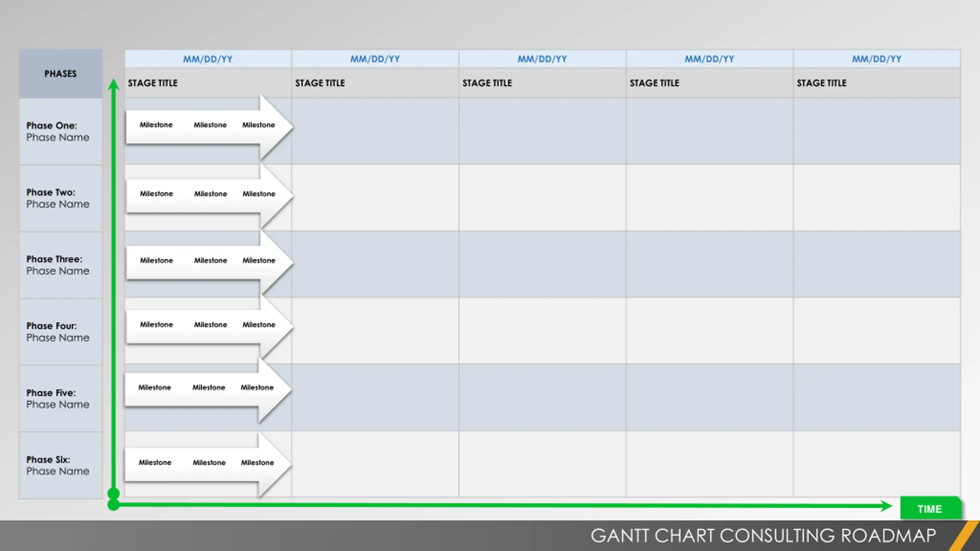Click the MM/DD/YY date in the fifth column

point(877,59)
